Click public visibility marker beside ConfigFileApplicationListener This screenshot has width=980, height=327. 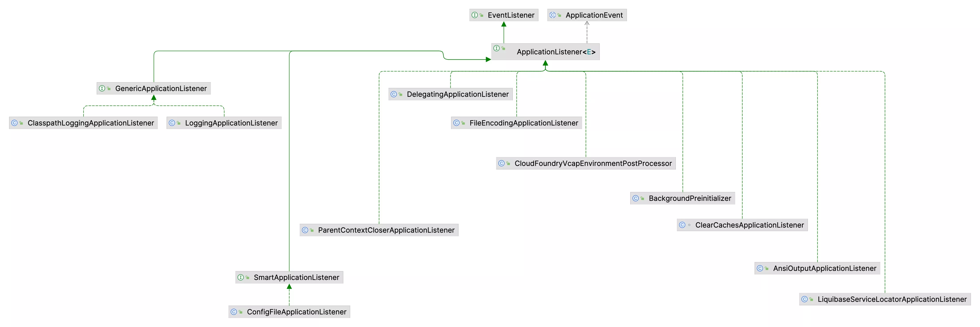[x=241, y=312]
